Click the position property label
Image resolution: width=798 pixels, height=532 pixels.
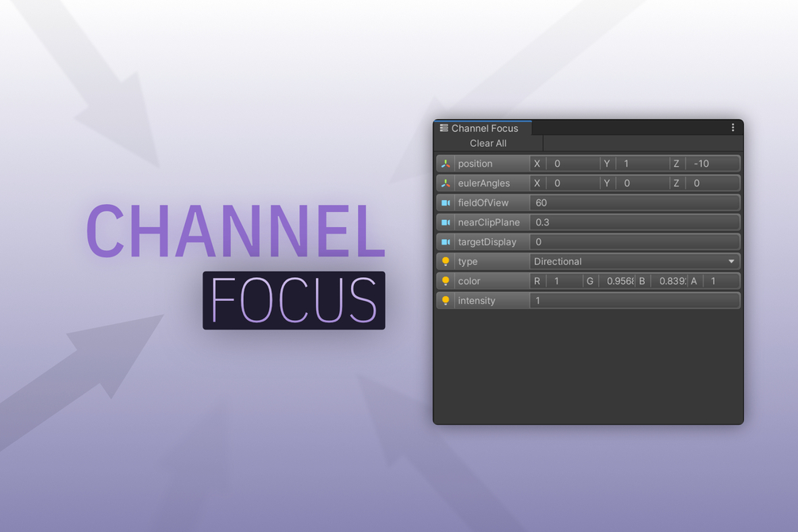[475, 164]
